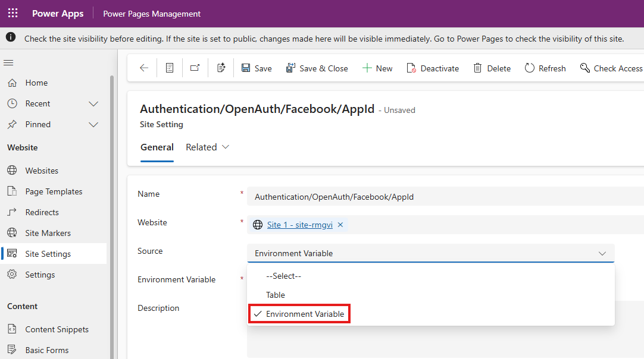Choose --Select-- option in Source list
The height and width of the screenshot is (359, 644).
tap(431, 276)
